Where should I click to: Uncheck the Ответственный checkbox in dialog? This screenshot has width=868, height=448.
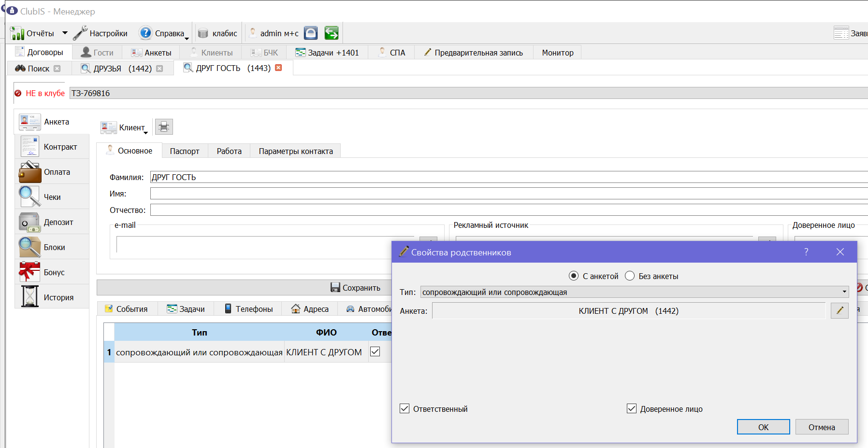point(405,408)
